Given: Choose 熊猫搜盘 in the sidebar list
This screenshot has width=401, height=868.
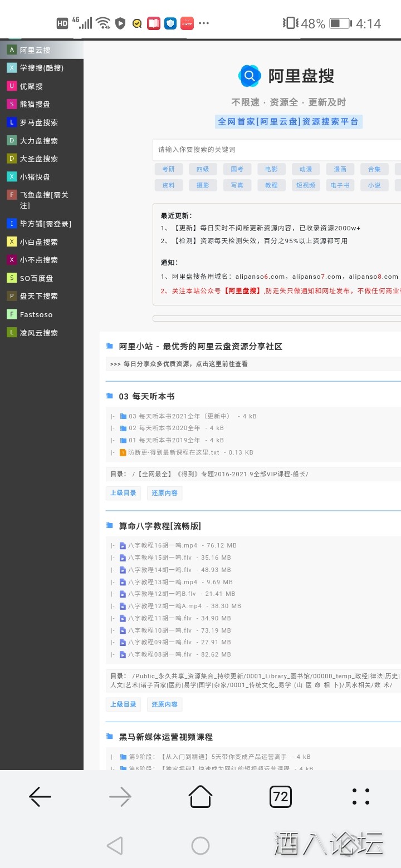Looking at the screenshot, I should click(42, 104).
